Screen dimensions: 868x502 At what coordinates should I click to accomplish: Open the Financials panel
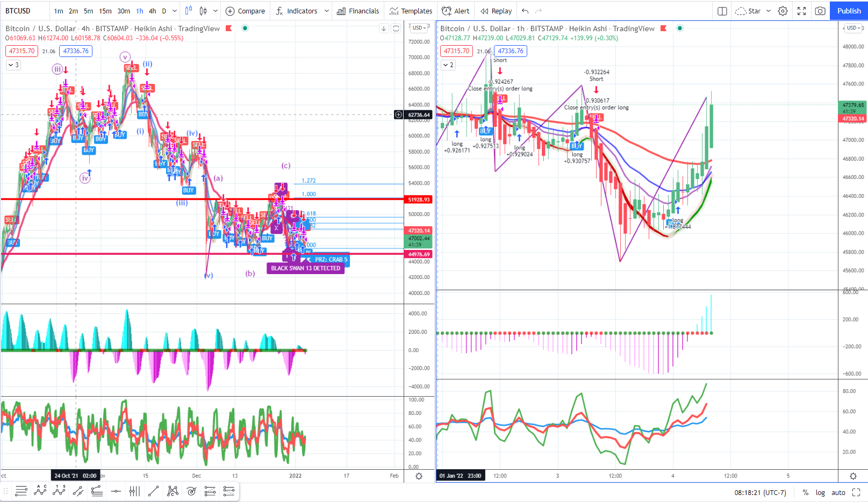click(358, 11)
